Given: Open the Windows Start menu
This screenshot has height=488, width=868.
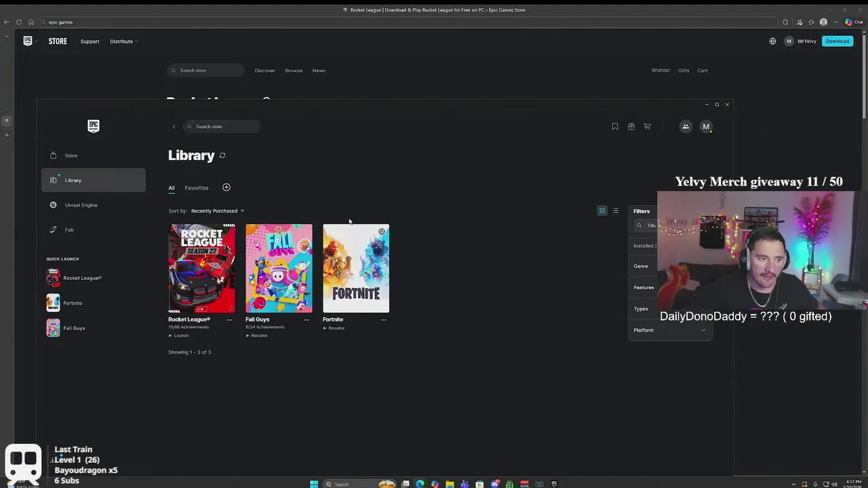Looking at the screenshot, I should point(314,484).
